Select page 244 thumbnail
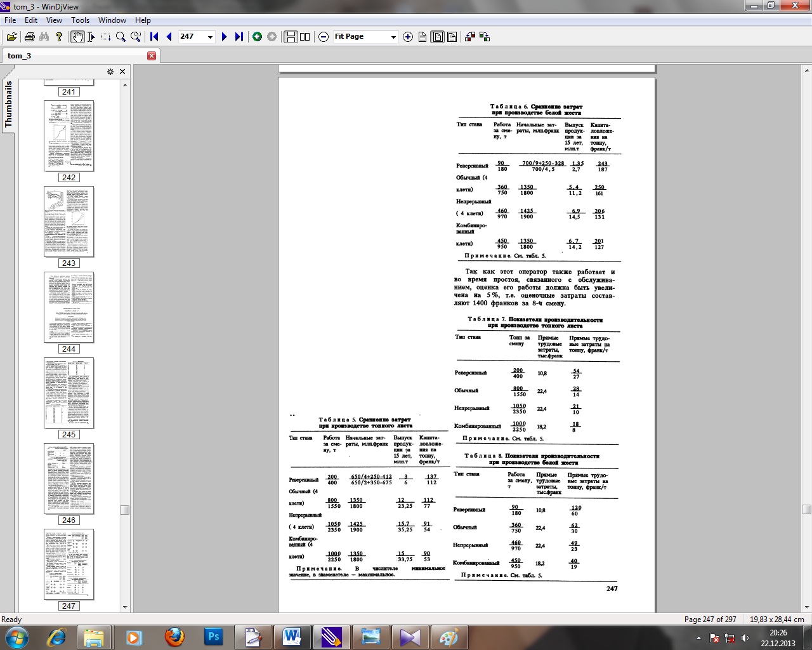Viewport: 812px width, 650px height. point(69,307)
